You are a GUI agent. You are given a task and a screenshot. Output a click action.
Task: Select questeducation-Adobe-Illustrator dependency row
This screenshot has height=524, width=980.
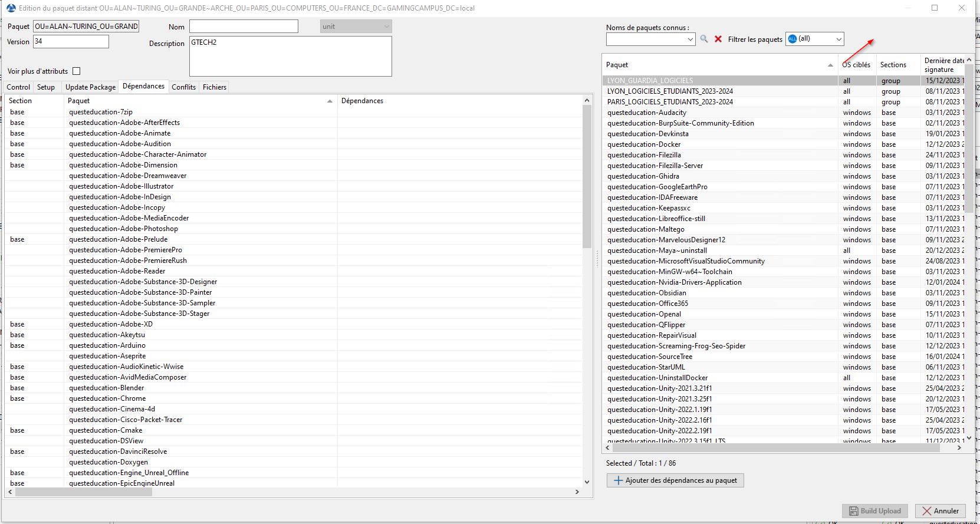(x=294, y=186)
